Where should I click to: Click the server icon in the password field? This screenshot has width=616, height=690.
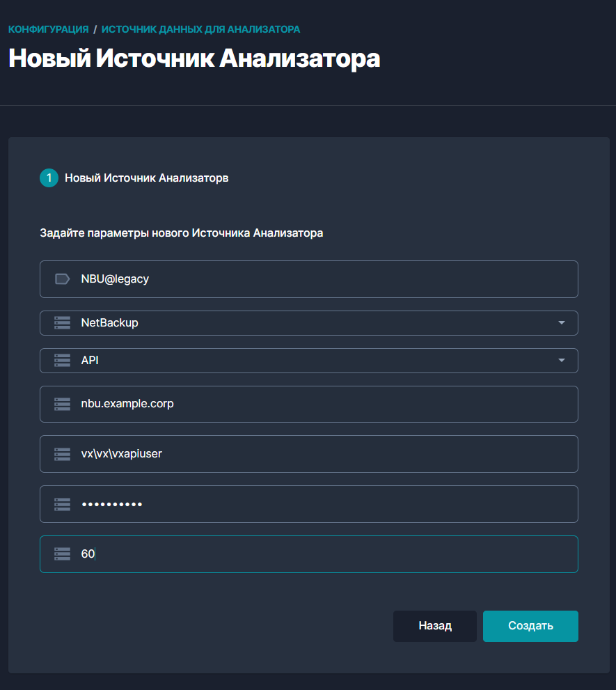(x=63, y=504)
